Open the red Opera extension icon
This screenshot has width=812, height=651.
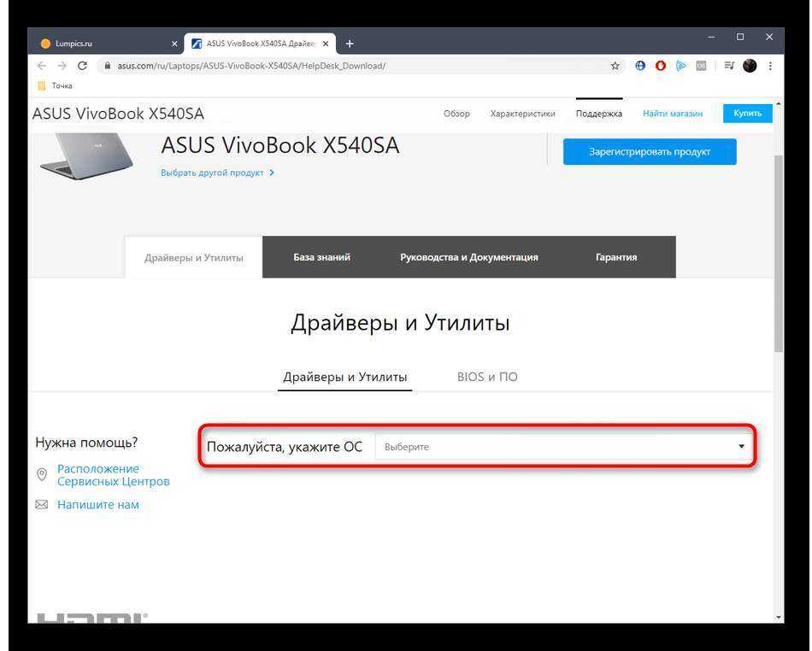[660, 66]
